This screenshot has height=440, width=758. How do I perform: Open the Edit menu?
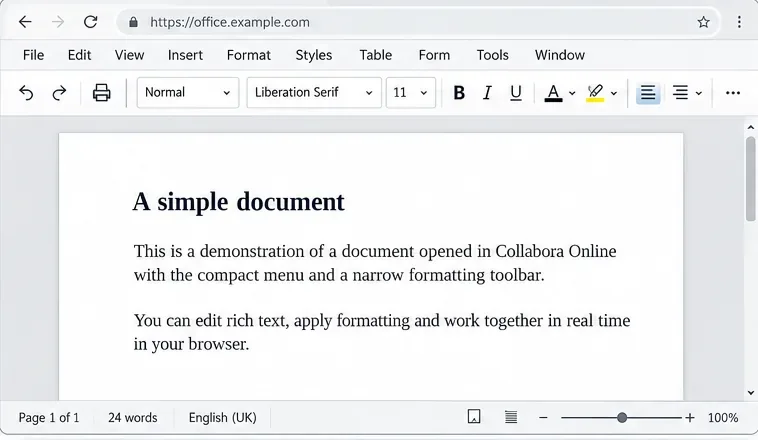coord(79,55)
